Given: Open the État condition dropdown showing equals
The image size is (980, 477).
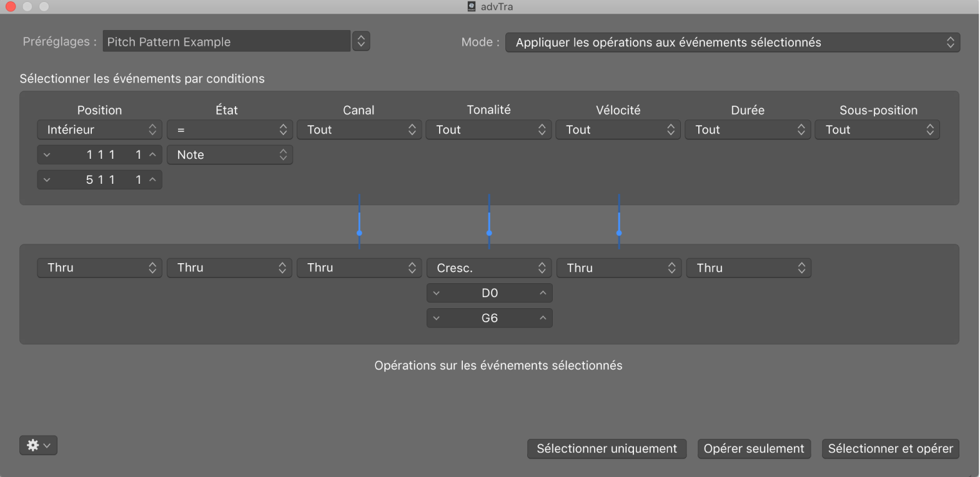Looking at the screenshot, I should click(229, 129).
